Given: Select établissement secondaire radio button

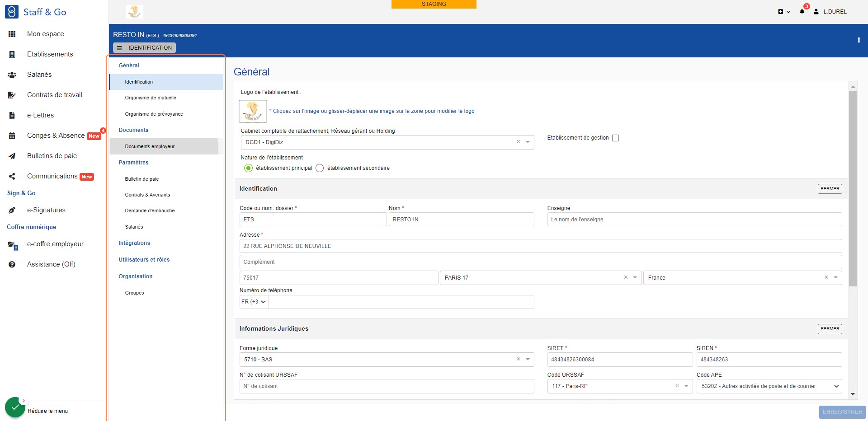Looking at the screenshot, I should [x=320, y=168].
